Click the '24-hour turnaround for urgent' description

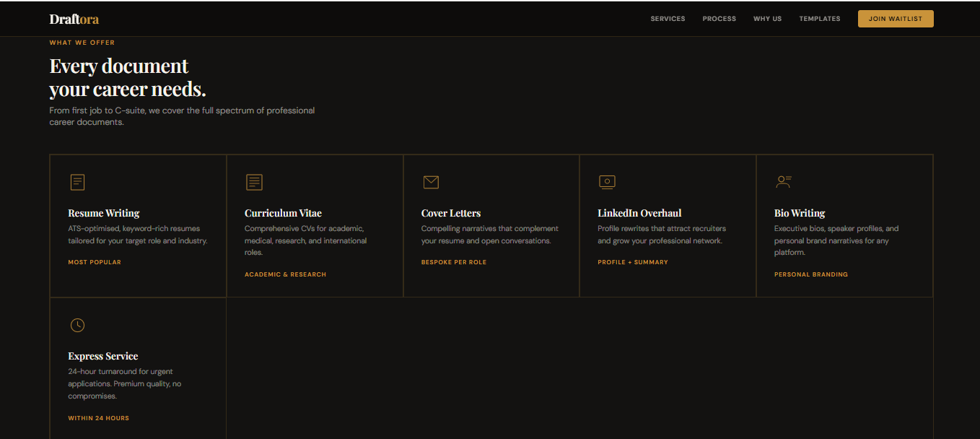tap(125, 383)
